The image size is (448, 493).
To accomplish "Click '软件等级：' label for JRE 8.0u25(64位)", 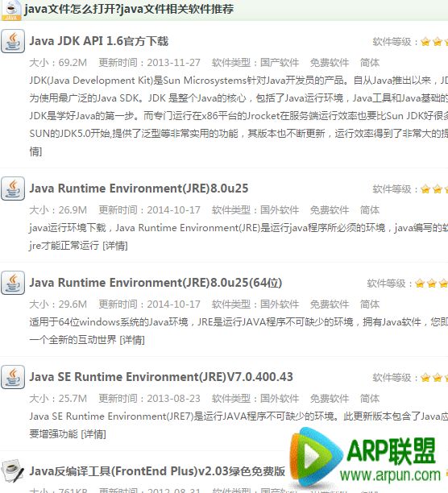I will pyautogui.click(x=389, y=284).
